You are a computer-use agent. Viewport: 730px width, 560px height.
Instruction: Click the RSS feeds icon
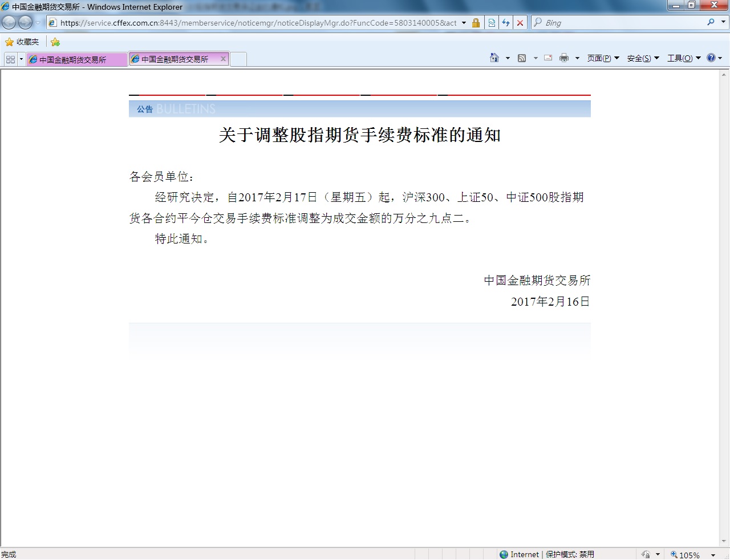[x=522, y=58]
